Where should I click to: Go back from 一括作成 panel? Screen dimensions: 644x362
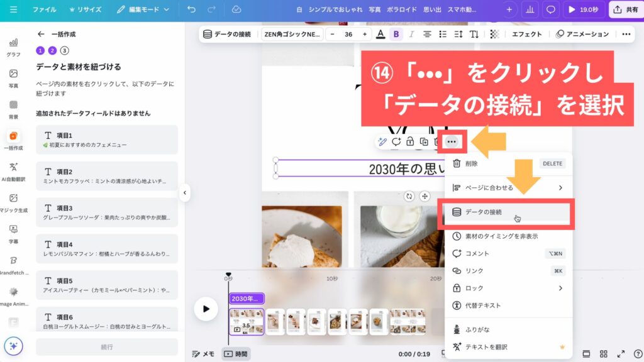[x=41, y=34]
